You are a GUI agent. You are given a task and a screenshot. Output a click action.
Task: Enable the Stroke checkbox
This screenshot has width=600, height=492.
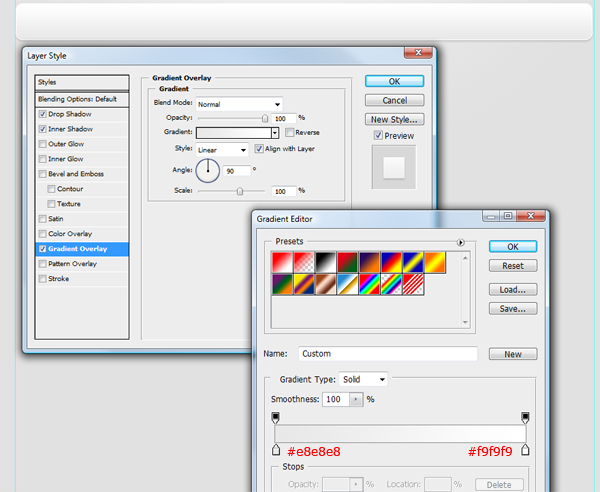click(x=43, y=279)
